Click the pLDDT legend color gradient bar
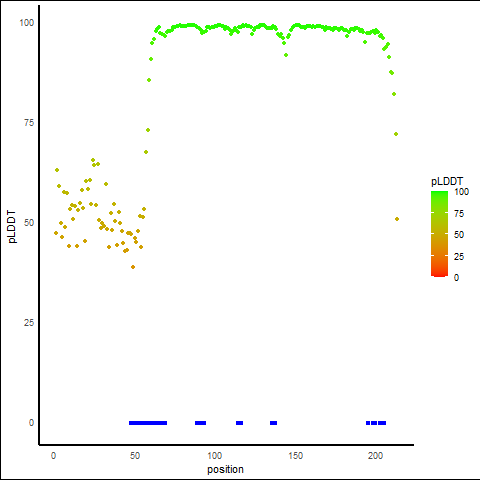Screen dimensions: 480x480 (439, 234)
